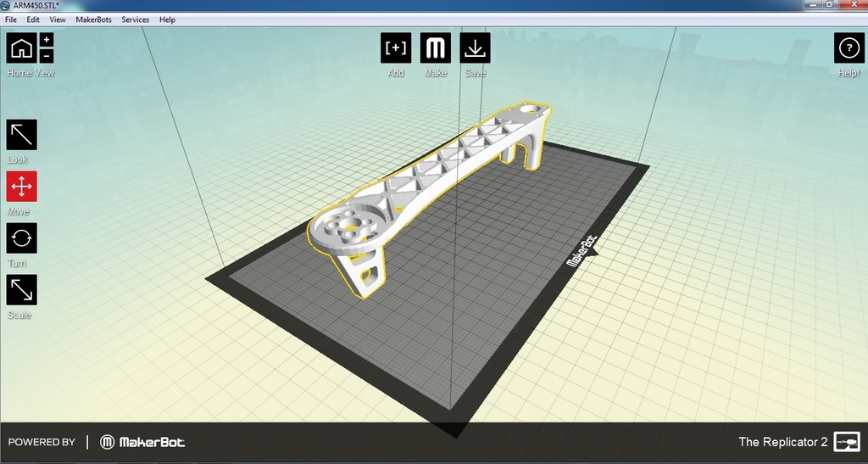Select the red Move tool icon
Viewport: 868px width, 464px height.
tap(21, 186)
